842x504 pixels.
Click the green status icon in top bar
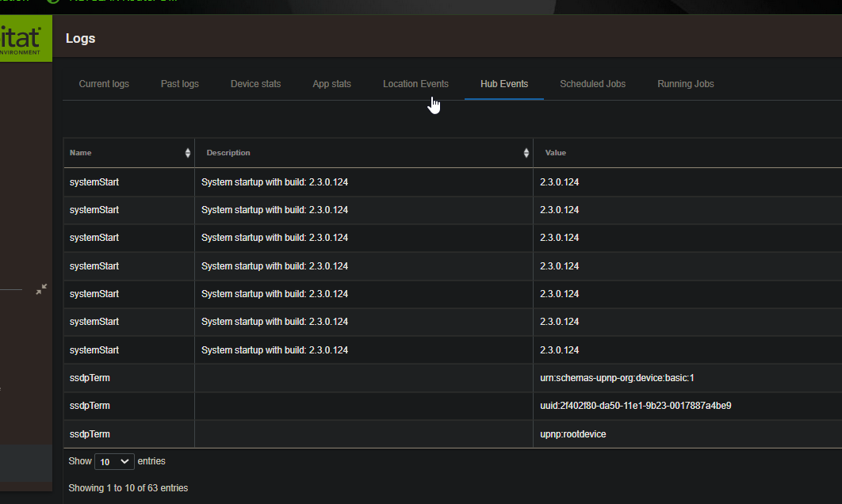[54, 2]
